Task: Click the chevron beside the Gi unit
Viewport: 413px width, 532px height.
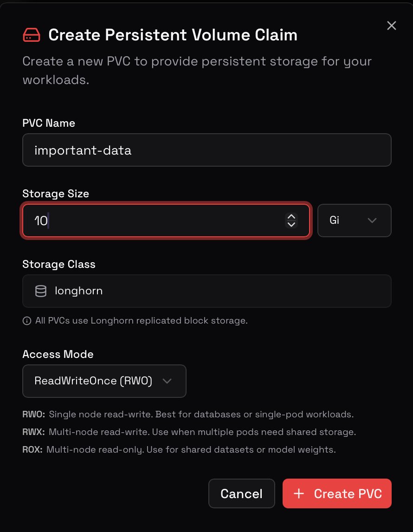Action: [372, 221]
